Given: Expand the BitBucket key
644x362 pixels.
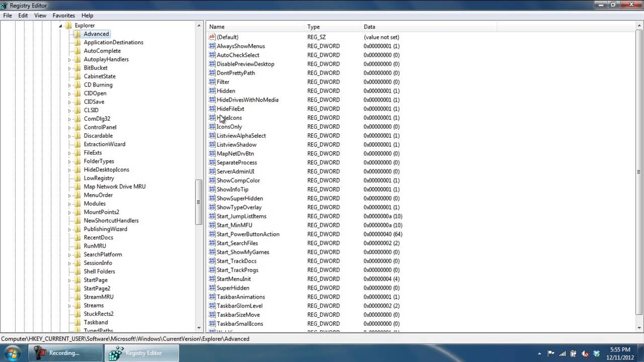Looking at the screenshot, I should (70, 68).
